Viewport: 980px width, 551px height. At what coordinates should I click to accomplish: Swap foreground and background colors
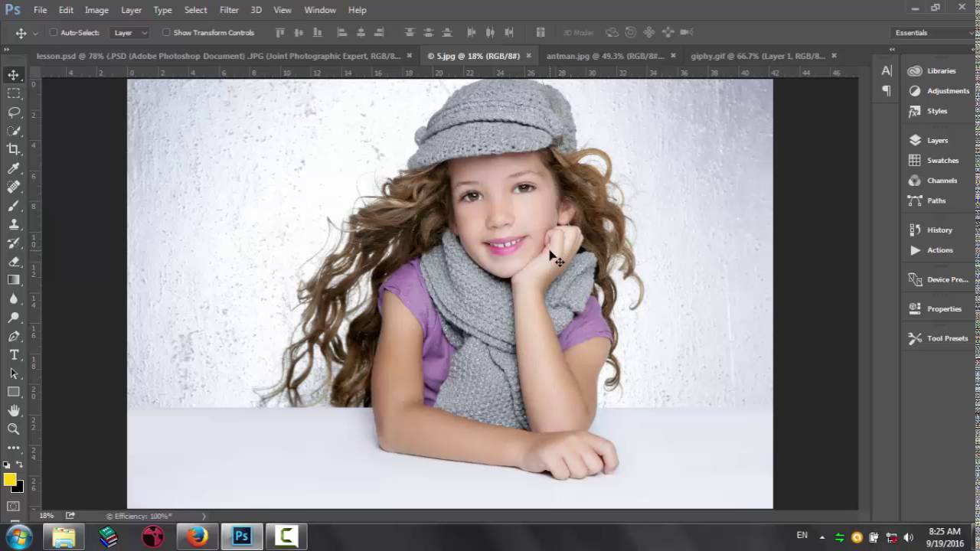point(19,465)
